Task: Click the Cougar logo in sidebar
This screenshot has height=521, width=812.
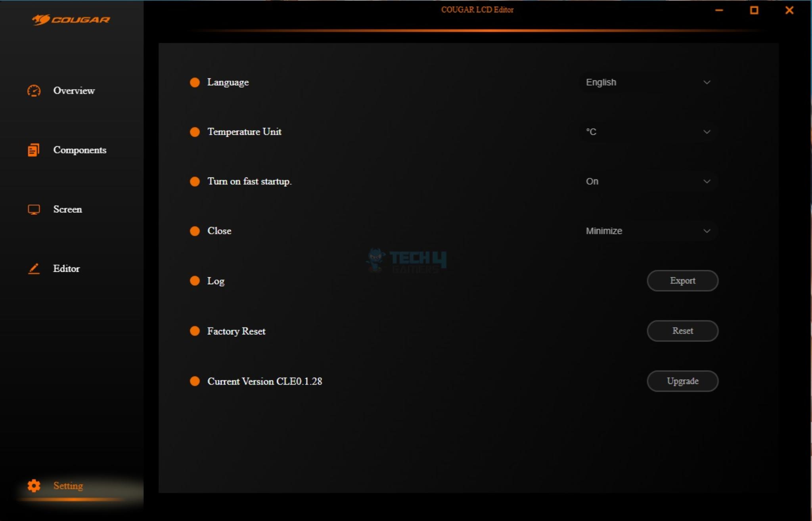Action: pyautogui.click(x=71, y=19)
